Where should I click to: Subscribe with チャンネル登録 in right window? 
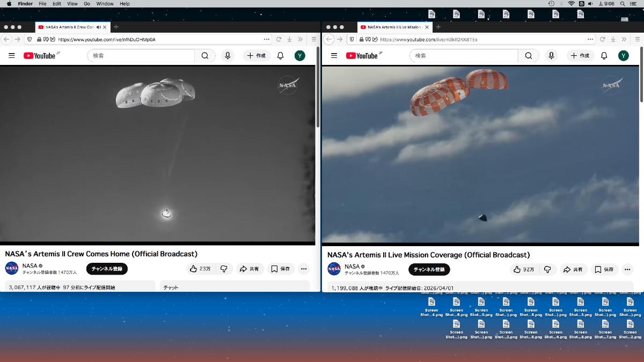pyautogui.click(x=429, y=269)
